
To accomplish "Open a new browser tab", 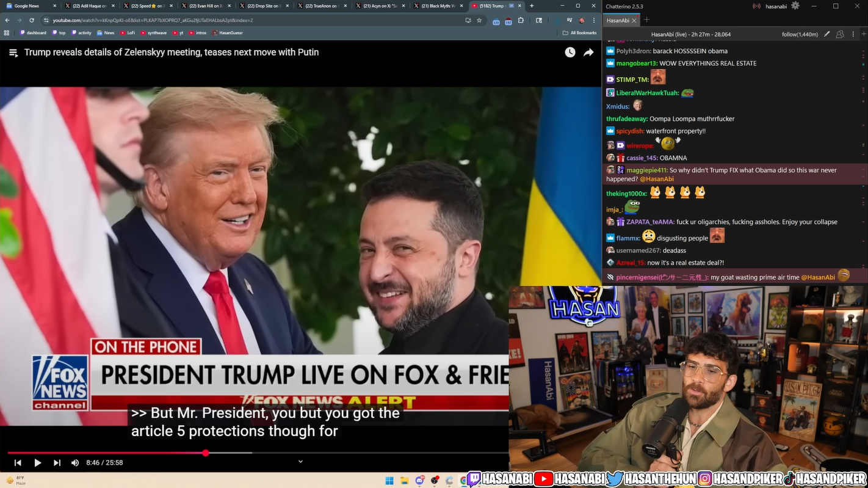I will coord(532,6).
